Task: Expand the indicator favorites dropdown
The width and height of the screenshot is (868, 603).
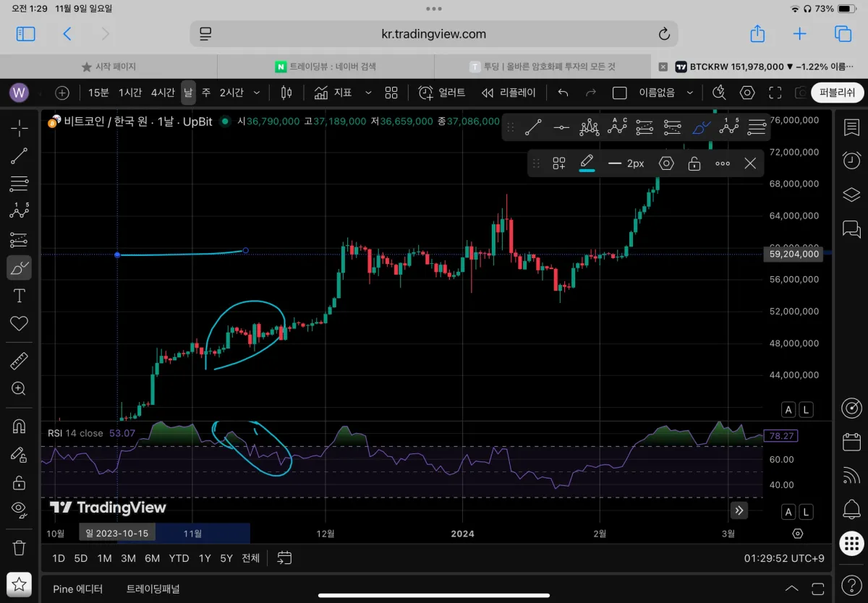Action: click(x=368, y=93)
